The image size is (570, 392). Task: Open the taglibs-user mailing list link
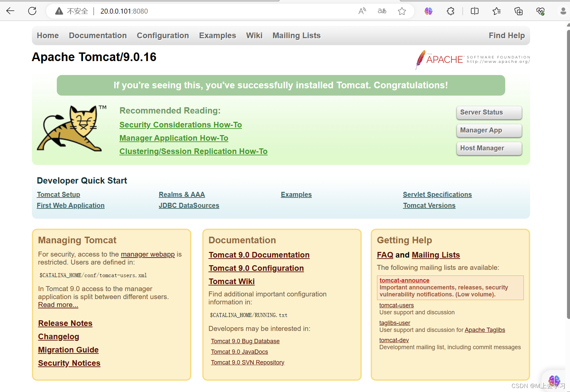[395, 323]
